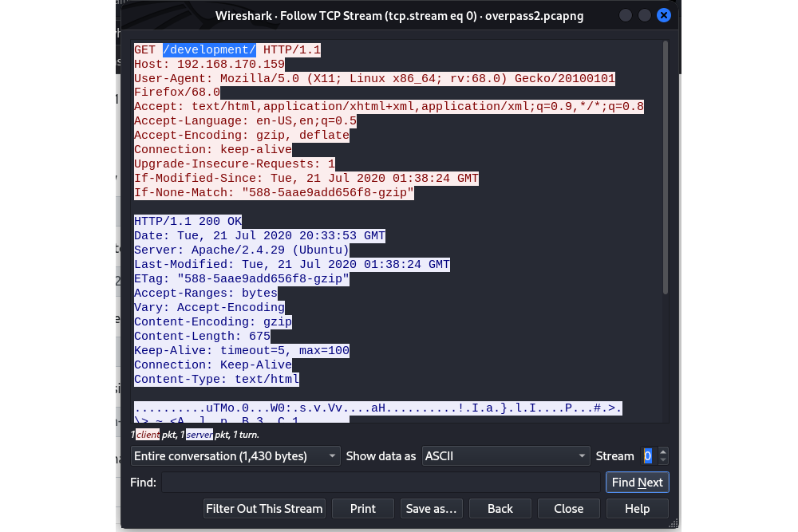Click the ETag response header line
The image size is (798, 532).
coord(242,278)
